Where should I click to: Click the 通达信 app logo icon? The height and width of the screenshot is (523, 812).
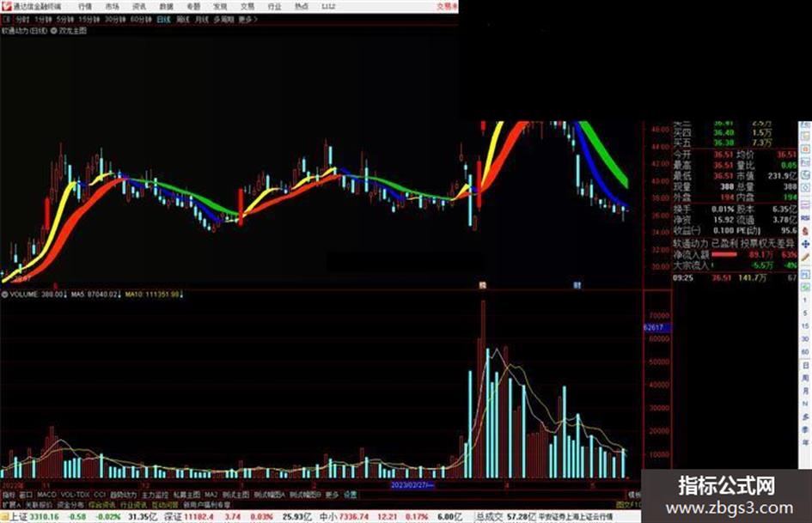[x=6, y=6]
